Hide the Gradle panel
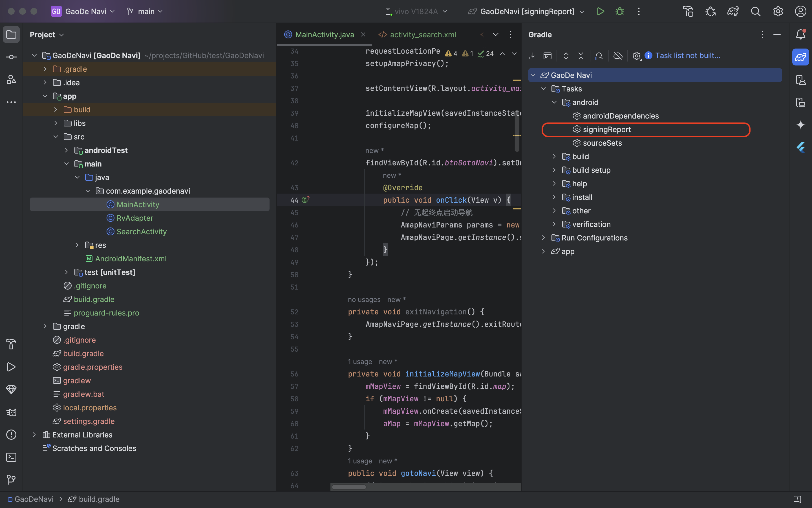 tap(777, 35)
